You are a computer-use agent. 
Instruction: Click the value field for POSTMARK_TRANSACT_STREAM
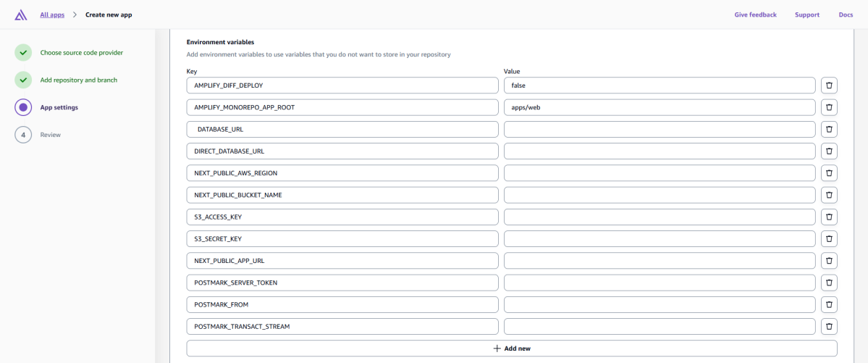point(660,327)
